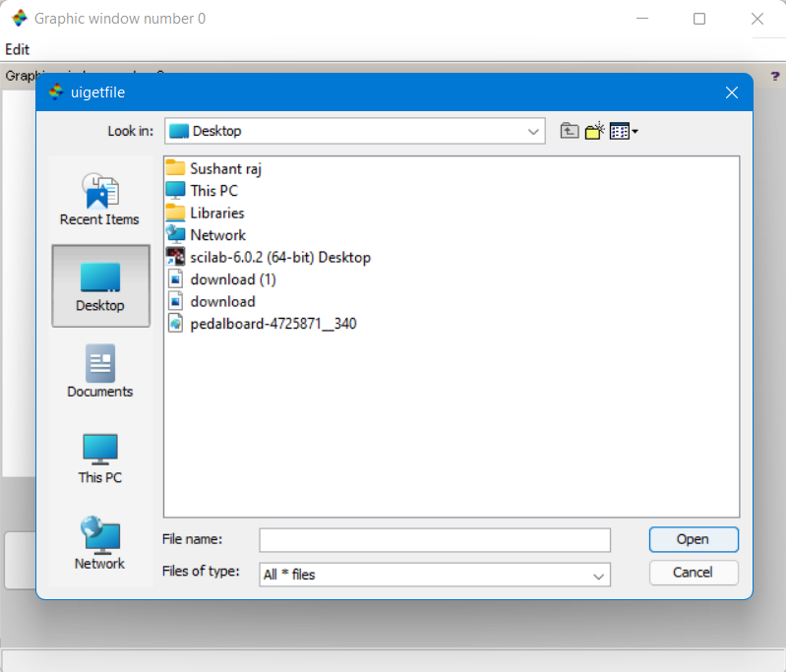The image size is (786, 672).
Task: Select the Libraries folder entry
Action: pyautogui.click(x=206, y=213)
